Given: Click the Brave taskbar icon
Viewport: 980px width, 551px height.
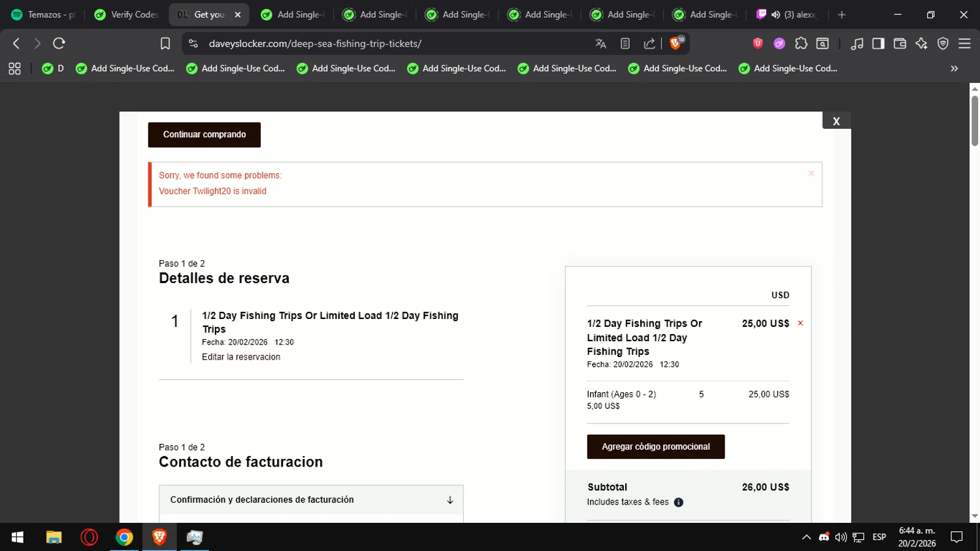Looking at the screenshot, I should coord(159,537).
